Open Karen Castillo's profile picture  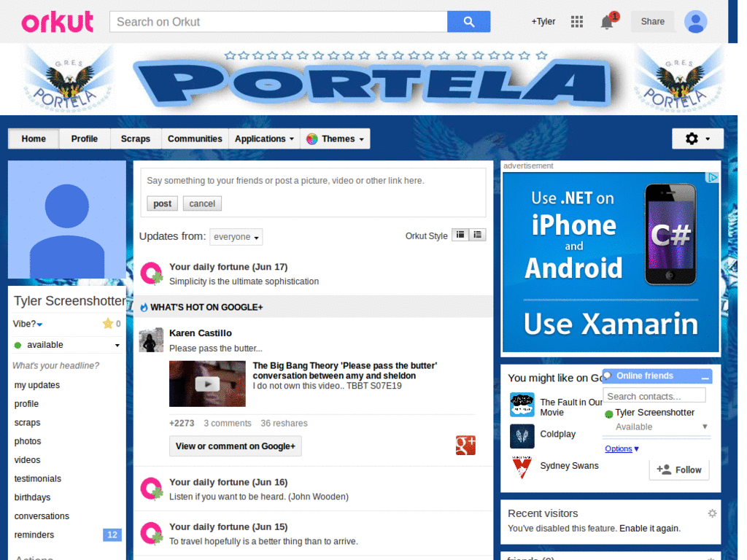click(151, 340)
